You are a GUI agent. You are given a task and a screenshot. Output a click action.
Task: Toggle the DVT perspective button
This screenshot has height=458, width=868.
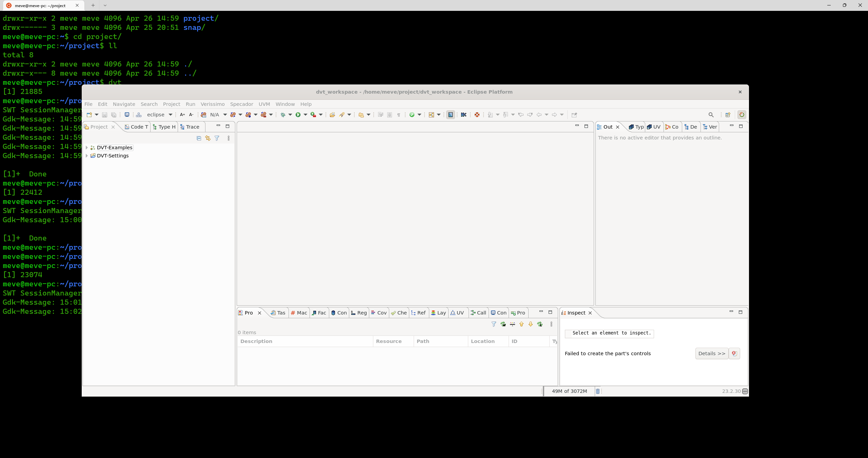pyautogui.click(x=742, y=115)
